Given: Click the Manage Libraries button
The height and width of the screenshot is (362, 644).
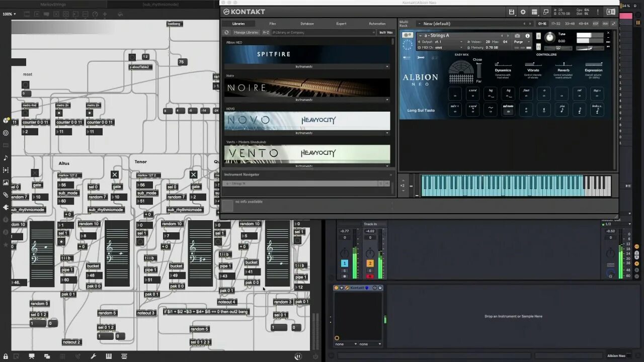Looking at the screenshot, I should click(246, 32).
